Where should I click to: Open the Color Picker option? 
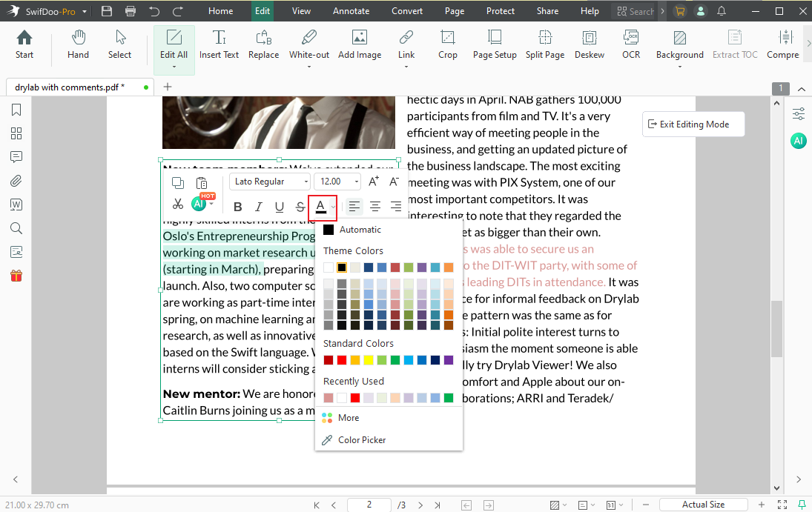pyautogui.click(x=361, y=439)
